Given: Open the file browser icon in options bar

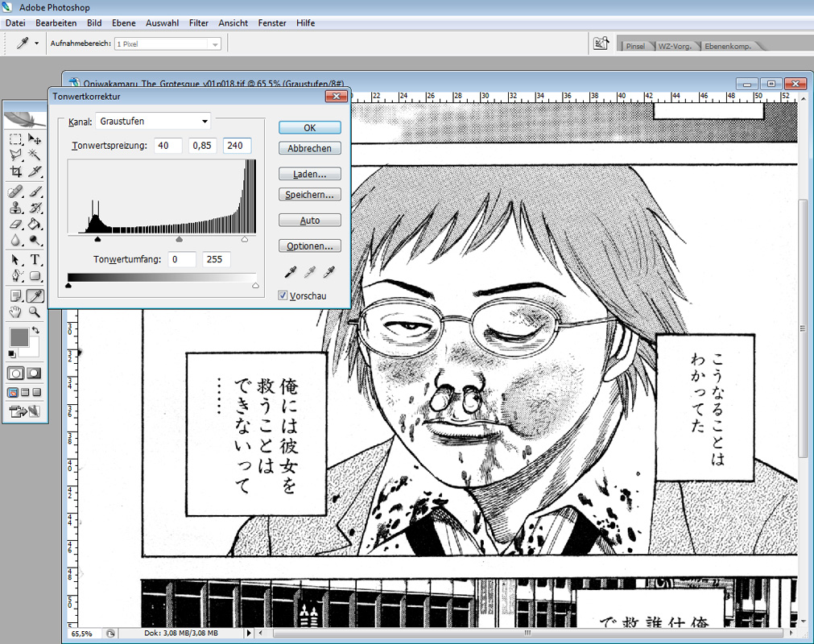Looking at the screenshot, I should pos(601,43).
